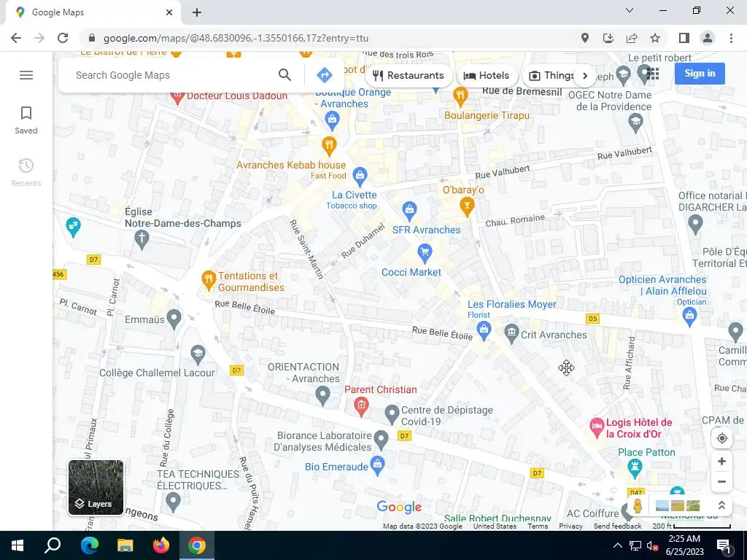
Task: Click the O'baray'o bar pin
Action: [x=467, y=207]
